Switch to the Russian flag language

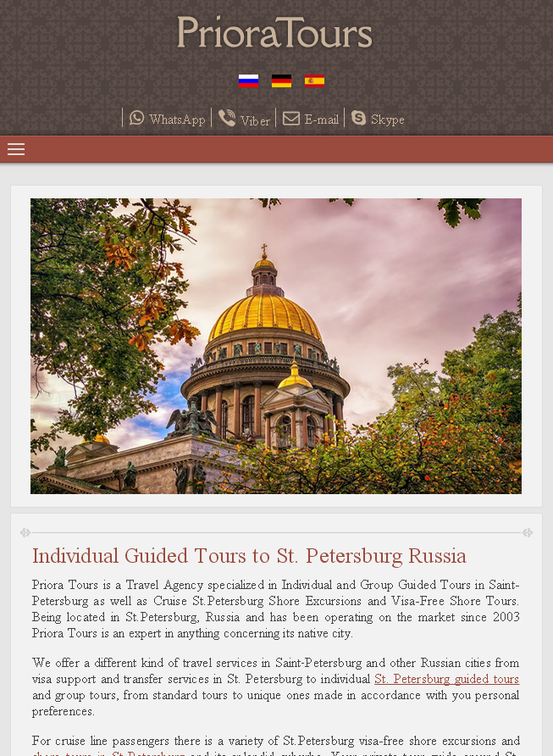[249, 81]
